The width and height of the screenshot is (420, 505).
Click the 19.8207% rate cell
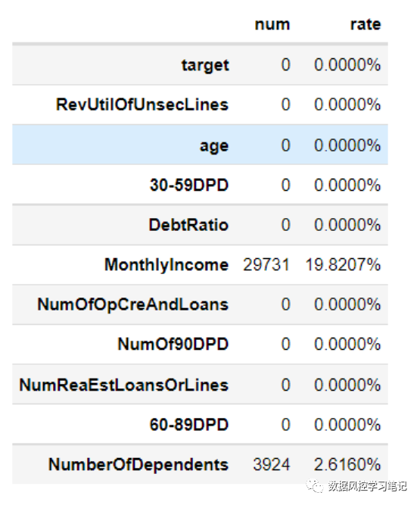pyautogui.click(x=343, y=265)
